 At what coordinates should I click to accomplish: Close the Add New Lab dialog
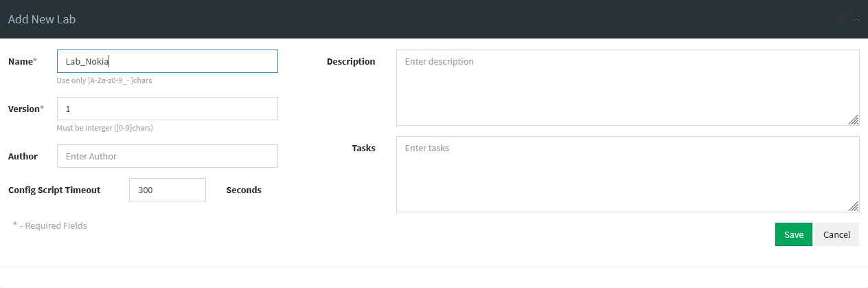856,18
